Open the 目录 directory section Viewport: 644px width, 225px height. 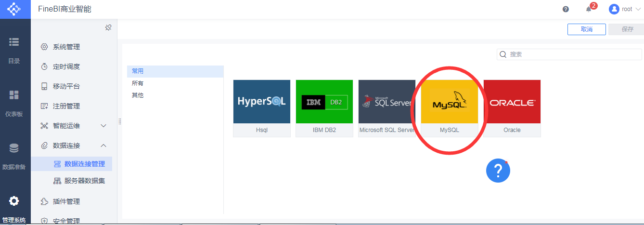point(14,50)
